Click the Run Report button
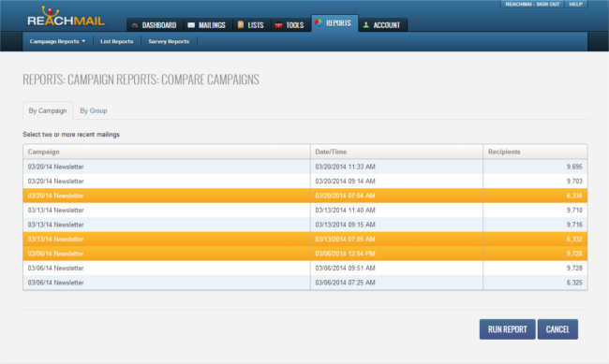609x364 pixels. click(x=507, y=329)
